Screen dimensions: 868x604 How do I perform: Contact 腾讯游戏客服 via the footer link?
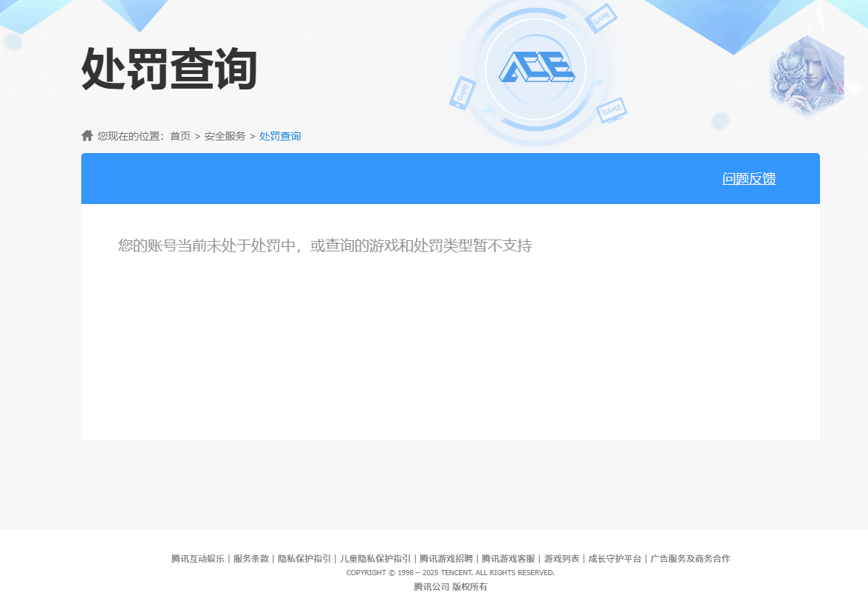(508, 559)
